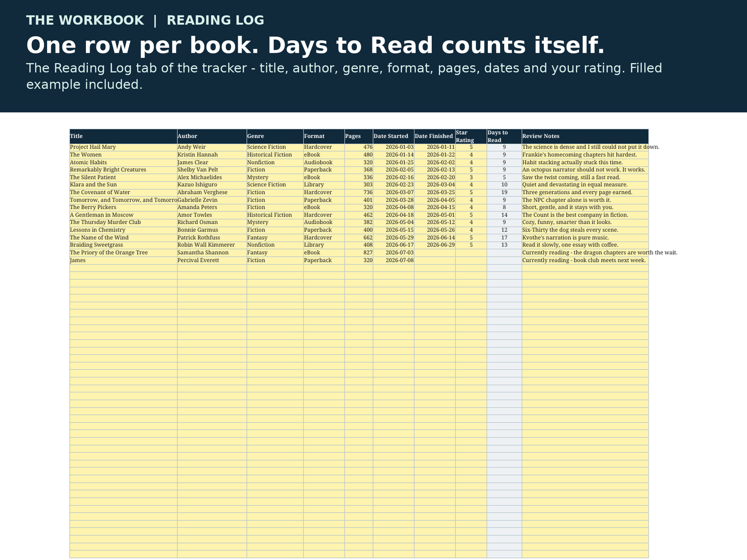Select the Percival Everett author cell
This screenshot has width=747, height=560.
pos(212,260)
